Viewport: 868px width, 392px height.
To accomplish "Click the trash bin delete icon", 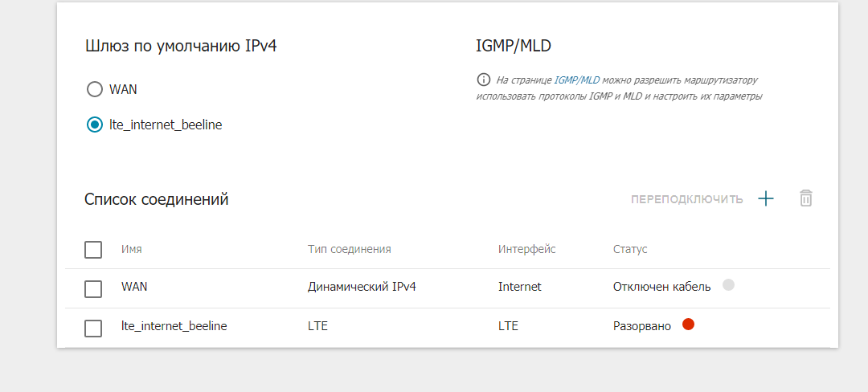I will point(806,198).
